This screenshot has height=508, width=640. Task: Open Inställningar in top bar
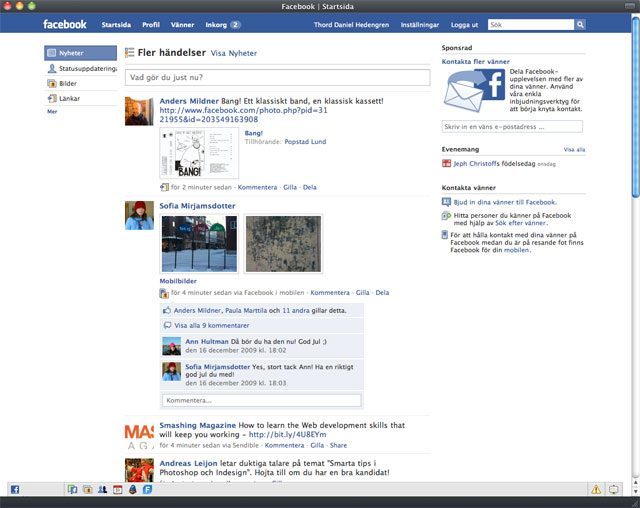click(x=420, y=25)
